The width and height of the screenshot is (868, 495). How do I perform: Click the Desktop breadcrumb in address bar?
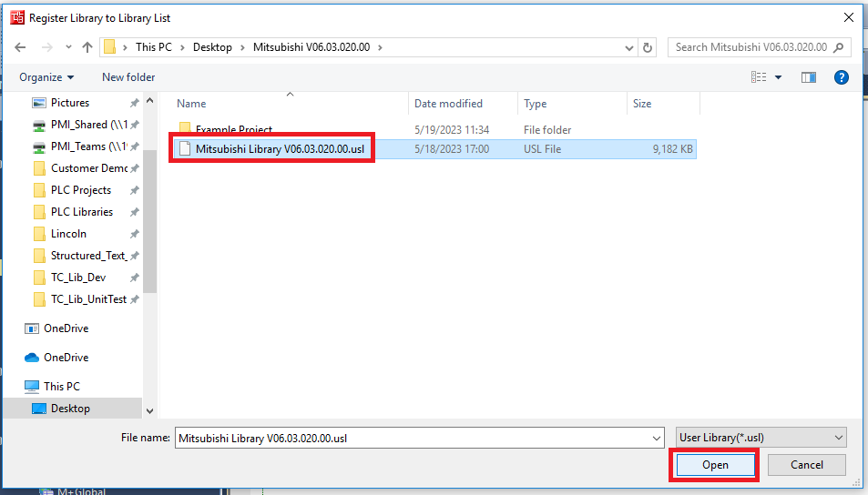point(212,47)
